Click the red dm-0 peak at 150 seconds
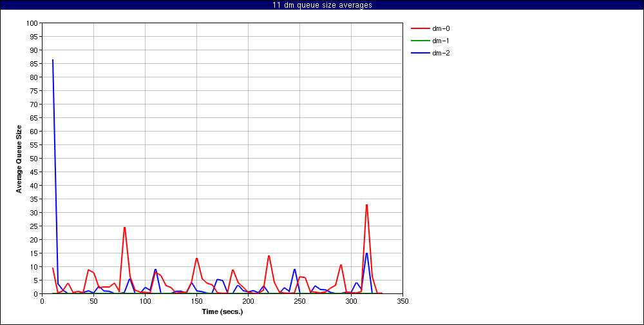 click(196, 259)
